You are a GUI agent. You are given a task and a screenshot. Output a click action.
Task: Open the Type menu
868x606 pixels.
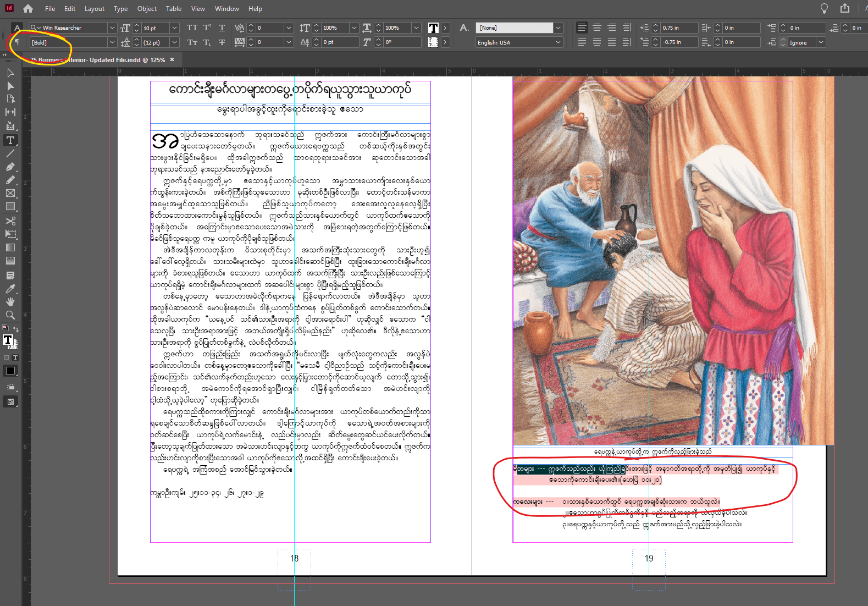click(120, 9)
